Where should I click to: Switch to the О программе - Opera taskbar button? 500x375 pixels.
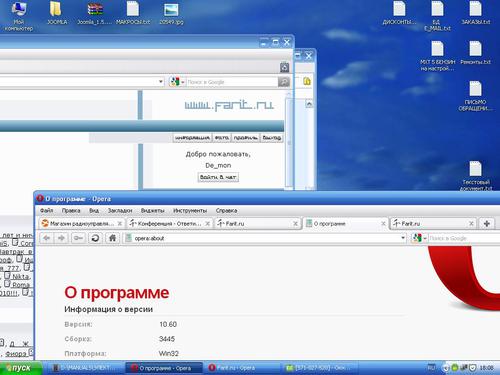[x=164, y=368]
